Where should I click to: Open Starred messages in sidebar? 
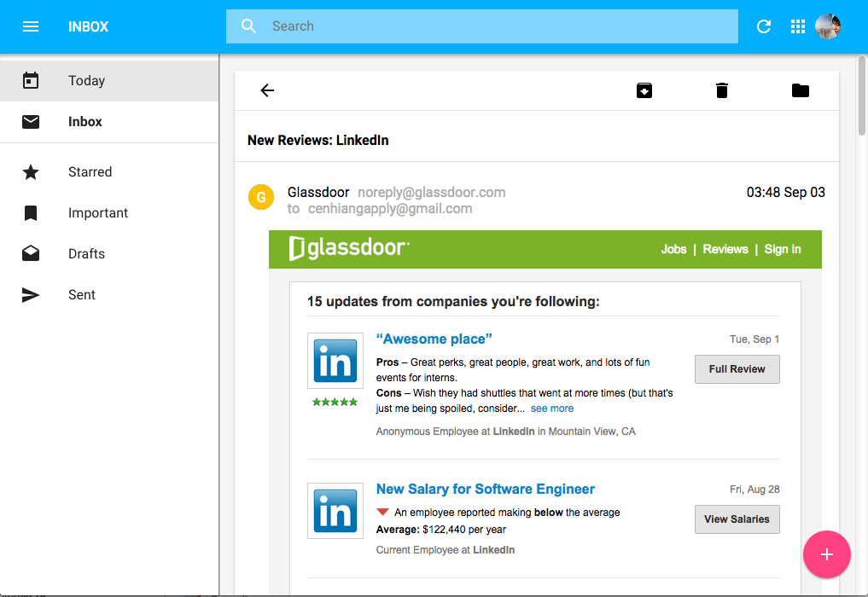(109, 172)
